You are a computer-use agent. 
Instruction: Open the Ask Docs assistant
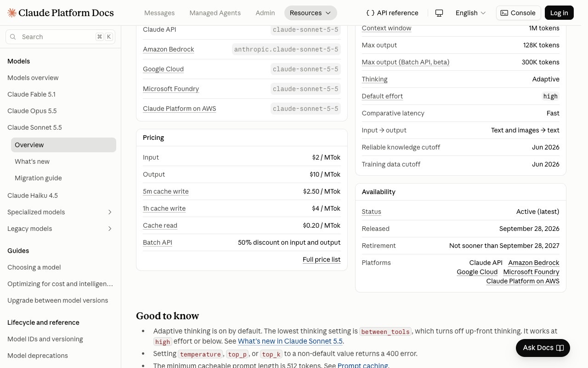pyautogui.click(x=543, y=348)
